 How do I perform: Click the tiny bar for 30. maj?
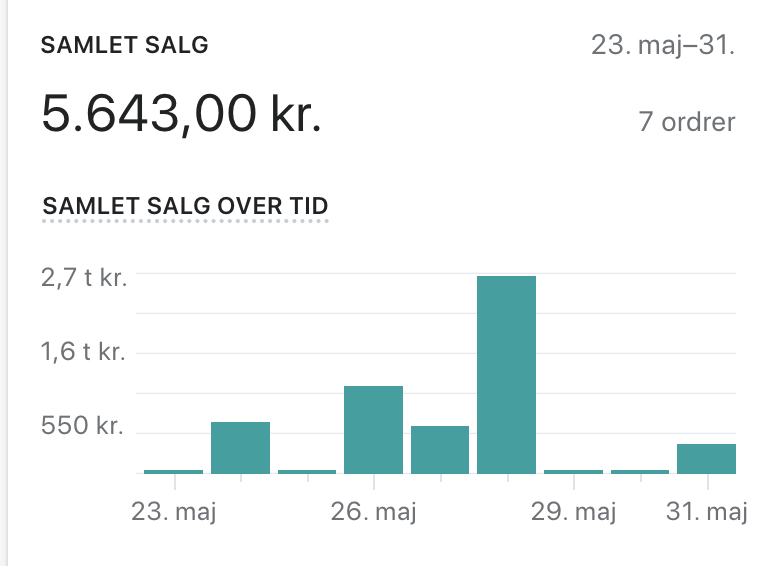(x=640, y=471)
